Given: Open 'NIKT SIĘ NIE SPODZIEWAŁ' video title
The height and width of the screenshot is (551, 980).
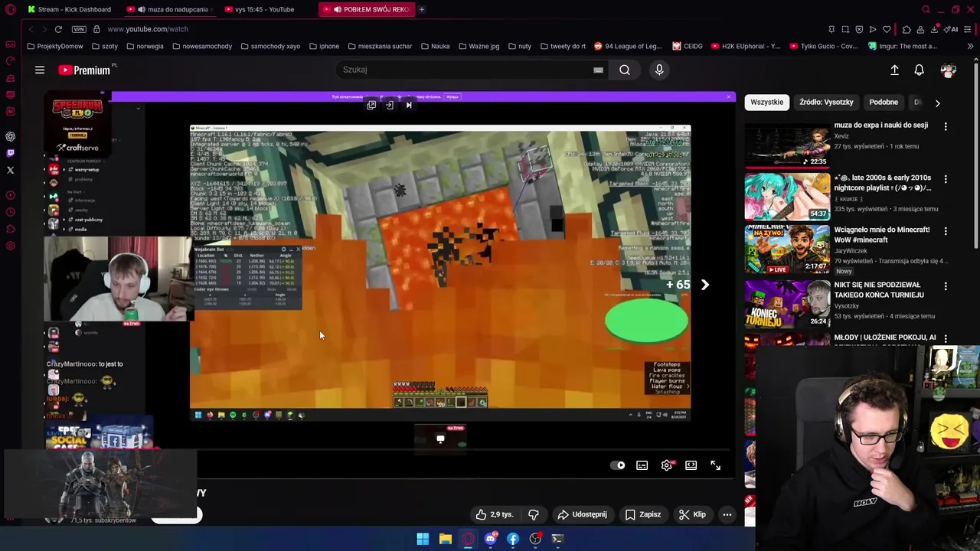Looking at the screenshot, I should 879,289.
